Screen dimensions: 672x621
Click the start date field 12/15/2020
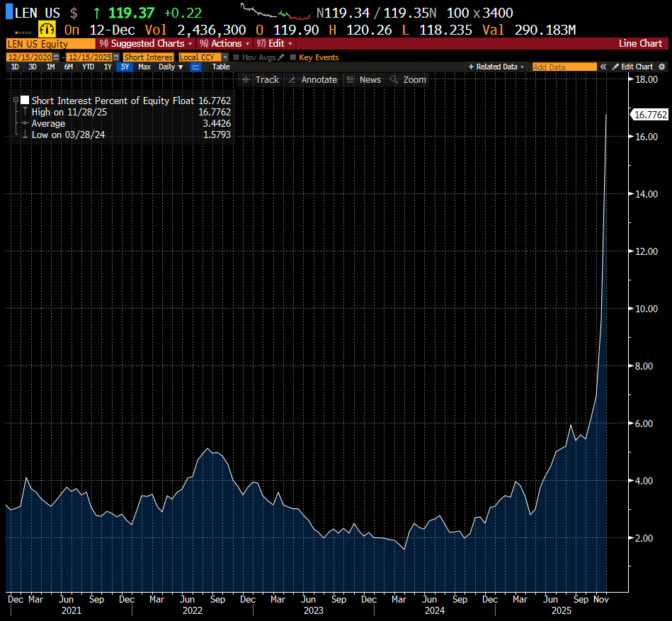click(29, 57)
